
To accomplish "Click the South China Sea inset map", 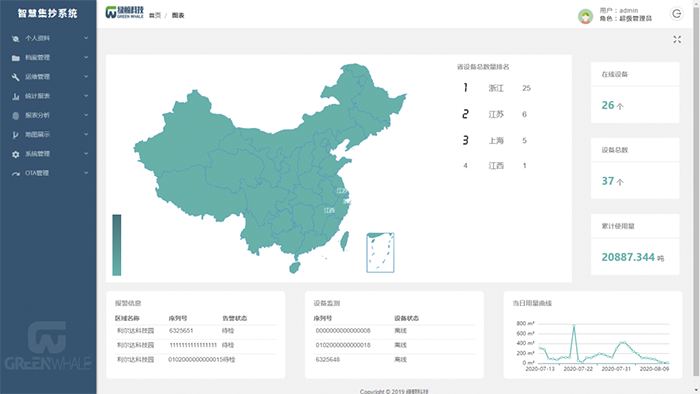I will pos(380,253).
